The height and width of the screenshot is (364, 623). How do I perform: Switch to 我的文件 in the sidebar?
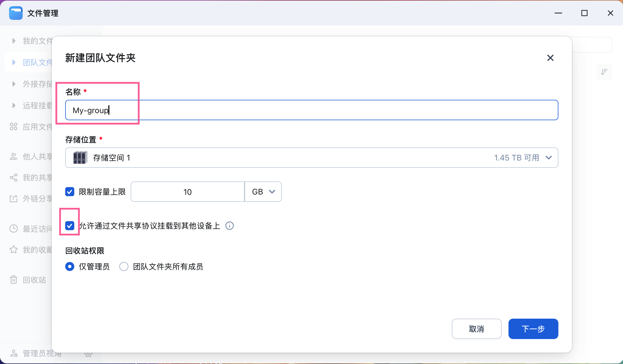(x=13, y=41)
